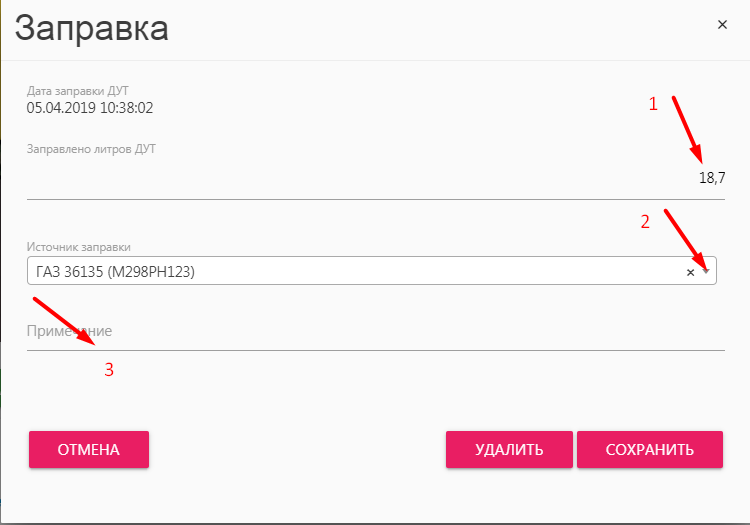This screenshot has width=750, height=525.
Task: Click the red annotation number 2
Action: [645, 222]
